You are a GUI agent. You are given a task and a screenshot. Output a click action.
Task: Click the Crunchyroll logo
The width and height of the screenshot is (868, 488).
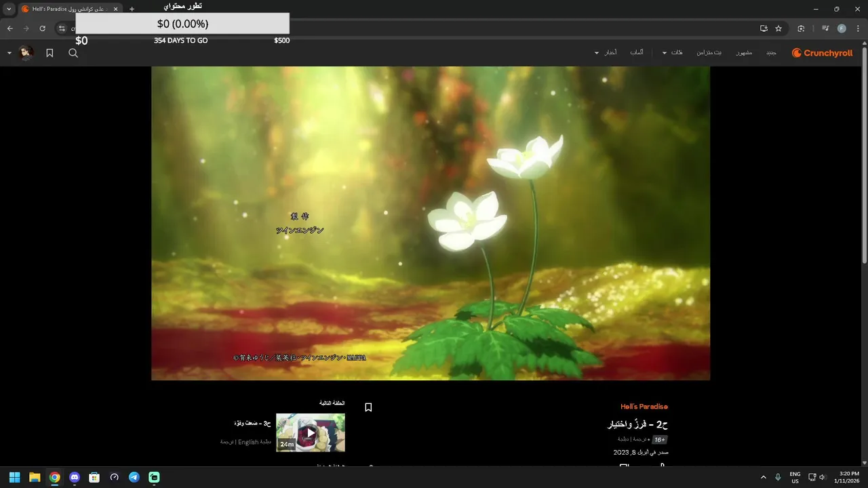(x=822, y=53)
